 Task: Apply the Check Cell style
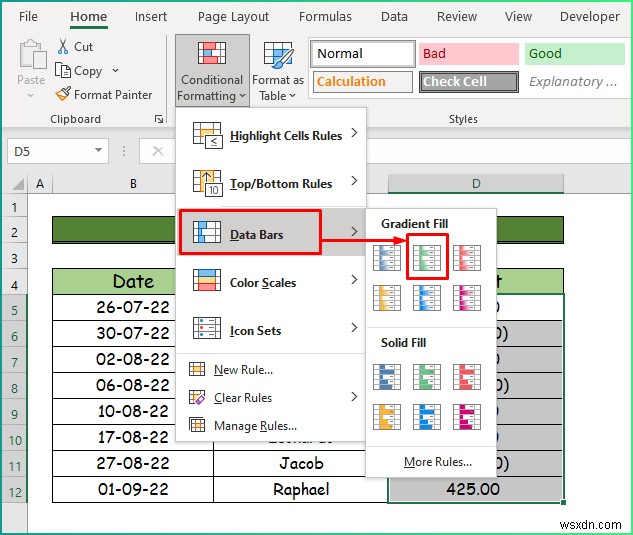tap(468, 82)
